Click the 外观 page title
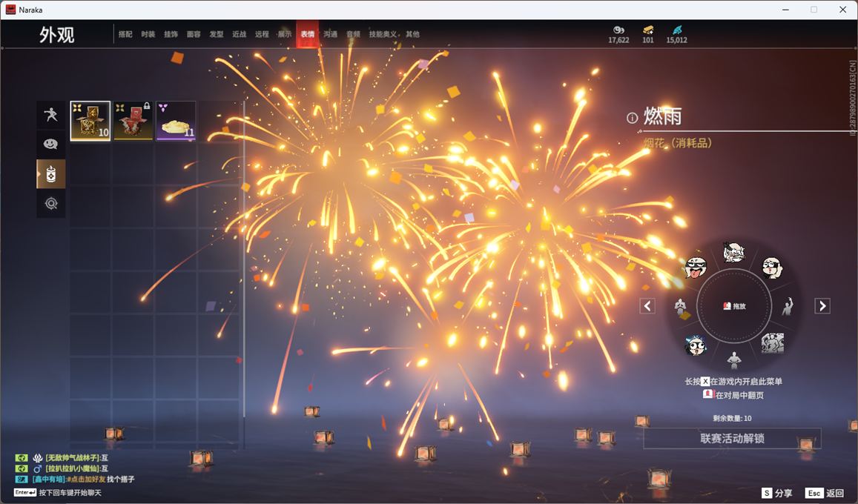This screenshot has height=504, width=858. (56, 34)
